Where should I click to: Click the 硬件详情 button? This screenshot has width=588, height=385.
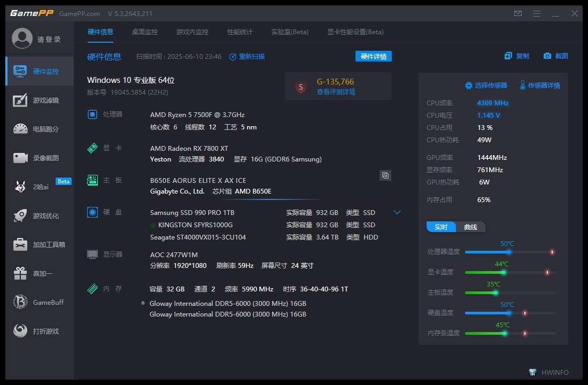(x=374, y=56)
